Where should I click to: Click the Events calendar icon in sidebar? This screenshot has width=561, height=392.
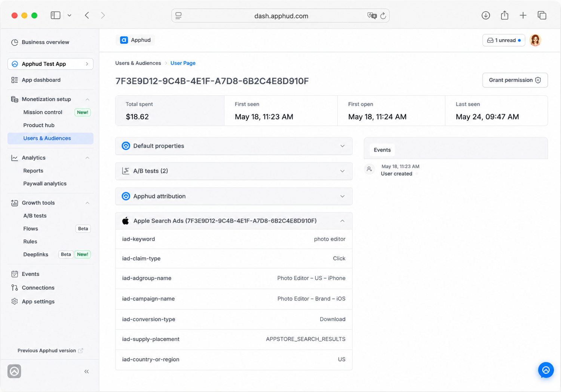click(15, 274)
